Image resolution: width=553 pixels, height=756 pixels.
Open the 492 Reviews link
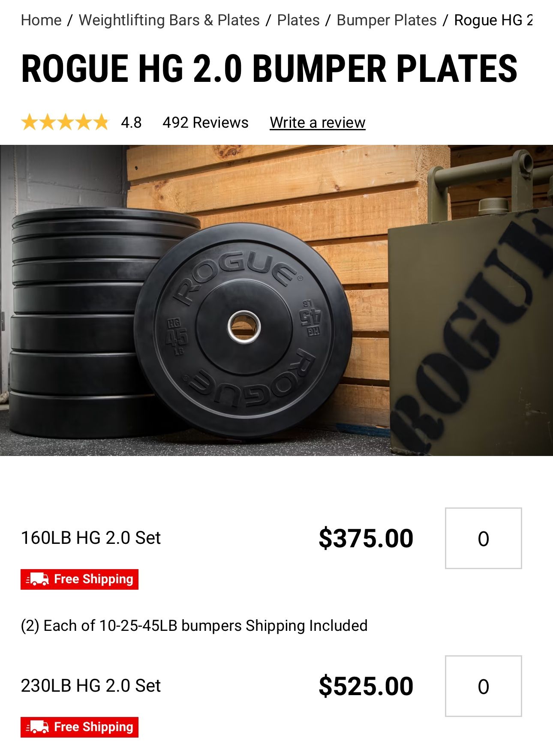(x=204, y=122)
